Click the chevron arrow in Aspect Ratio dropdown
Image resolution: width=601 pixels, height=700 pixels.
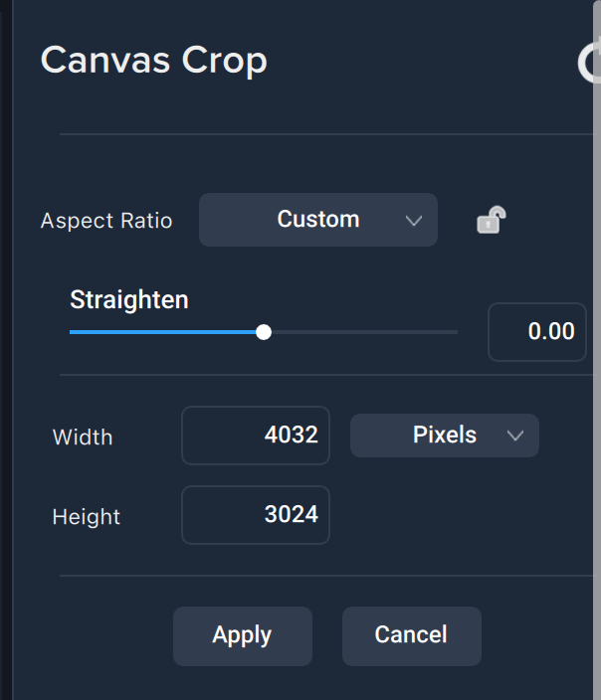coord(414,221)
